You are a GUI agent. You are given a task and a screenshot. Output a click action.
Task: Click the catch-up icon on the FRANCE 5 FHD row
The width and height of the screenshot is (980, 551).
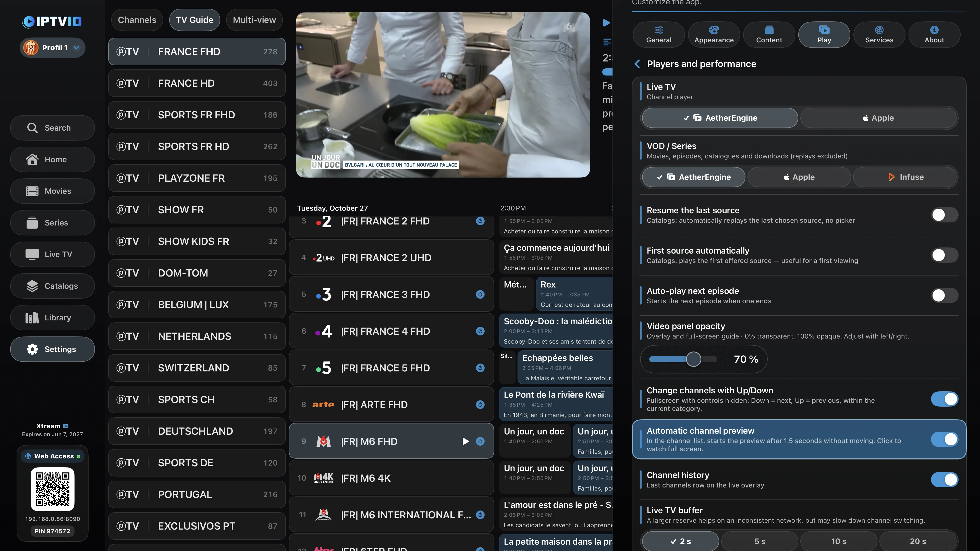[480, 368]
